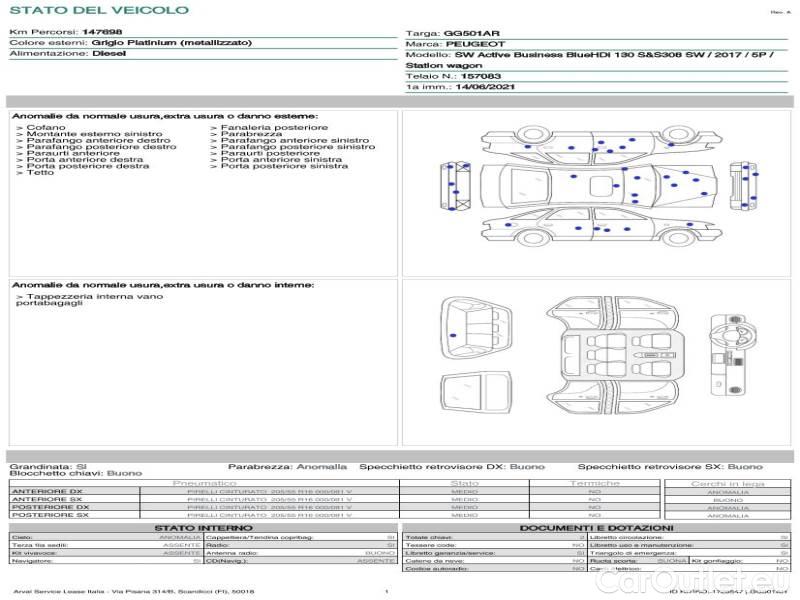Screen dimensions: 800x600
Task: Click the roof top-view car diagram
Action: (598, 185)
